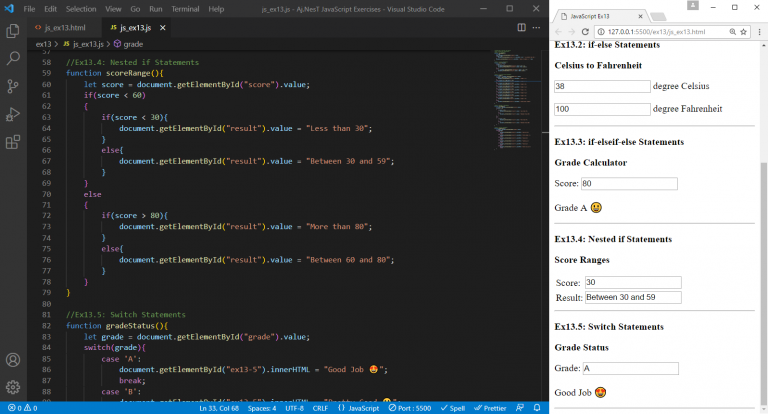This screenshot has height=414, width=768.
Task: Click the Score field containing 80
Action: pos(628,184)
